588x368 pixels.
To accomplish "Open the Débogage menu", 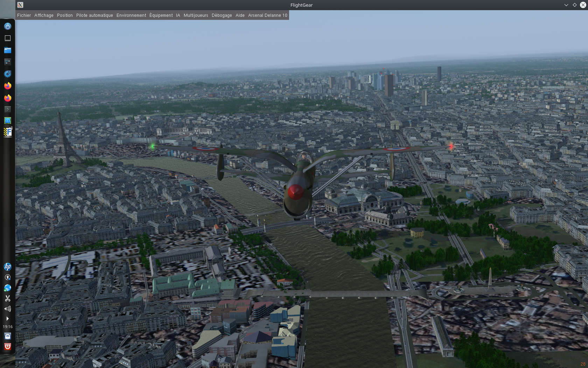I will tap(222, 15).
